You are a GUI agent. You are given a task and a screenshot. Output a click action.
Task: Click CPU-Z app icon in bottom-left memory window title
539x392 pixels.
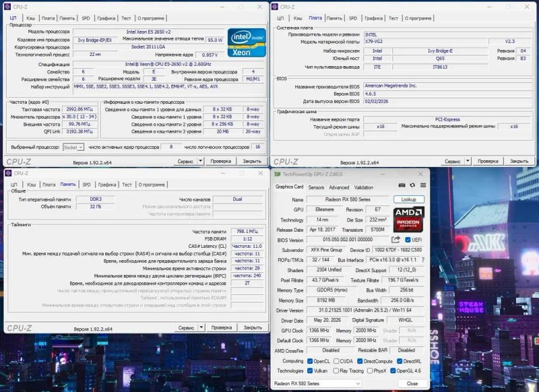[8, 173]
